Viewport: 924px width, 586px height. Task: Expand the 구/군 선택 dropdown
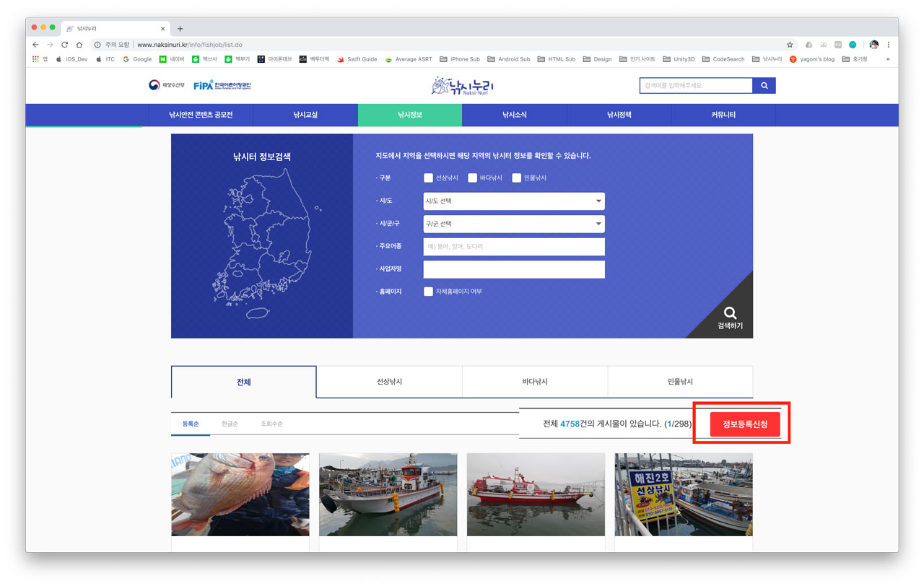(x=513, y=224)
